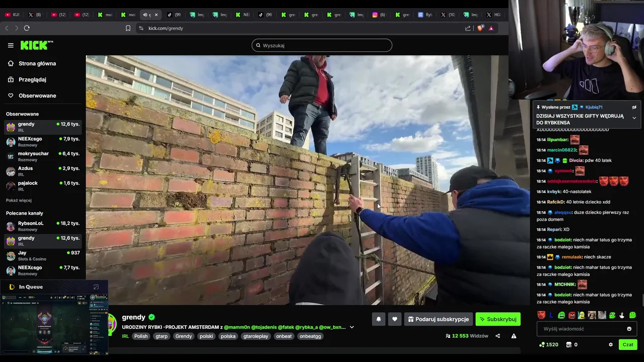644x362 pixels.
Task: Expand stream title chevron
Action: 352,327
